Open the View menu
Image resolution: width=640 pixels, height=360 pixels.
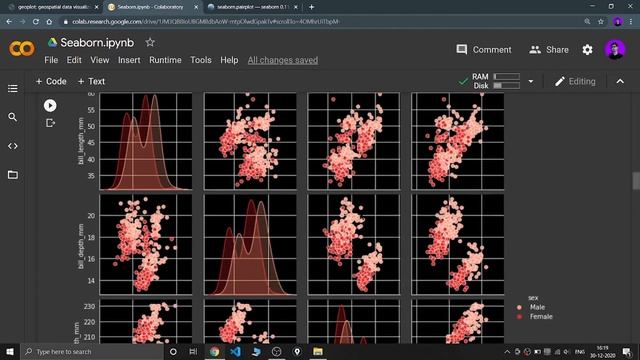100,60
